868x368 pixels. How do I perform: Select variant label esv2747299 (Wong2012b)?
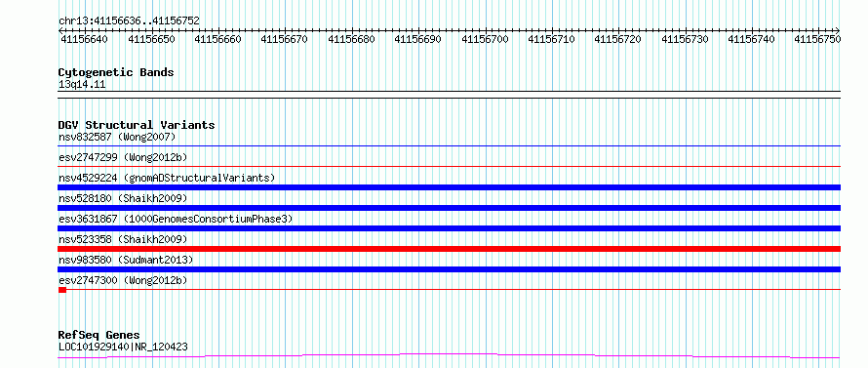click(x=123, y=157)
